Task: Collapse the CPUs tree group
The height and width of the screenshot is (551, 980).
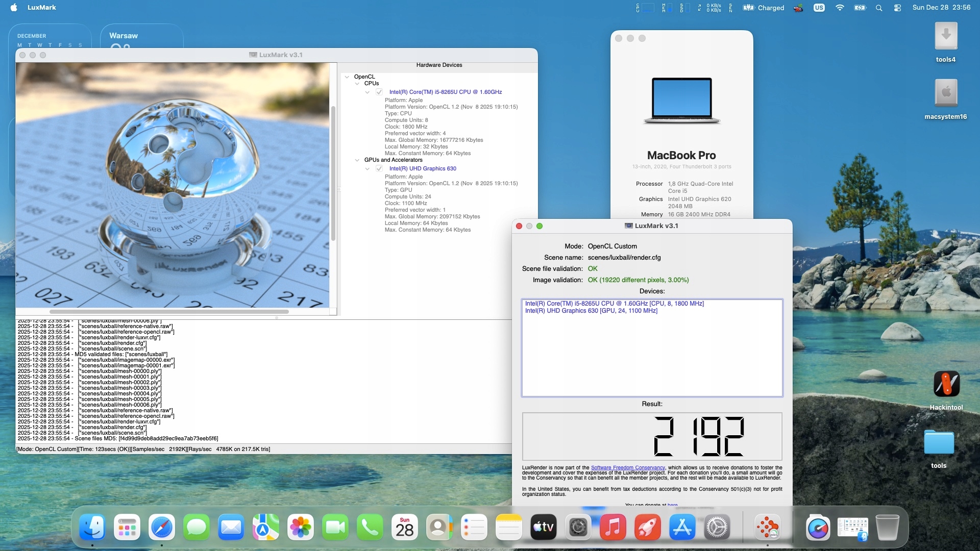Action: [357, 84]
